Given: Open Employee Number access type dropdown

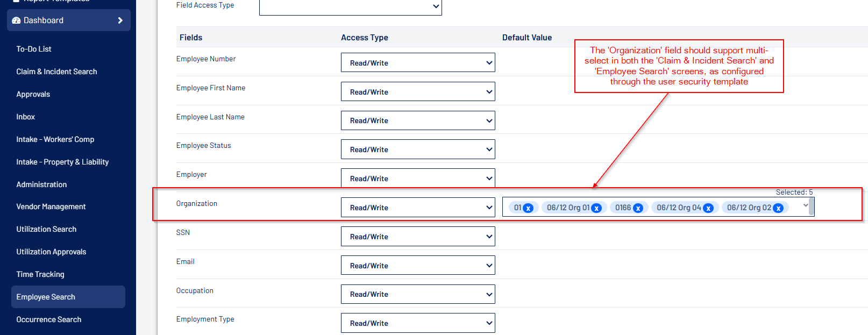Looking at the screenshot, I should point(417,63).
